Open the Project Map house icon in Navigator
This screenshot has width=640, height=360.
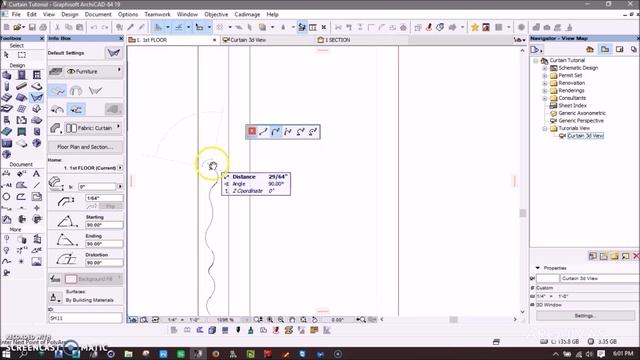(590, 49)
